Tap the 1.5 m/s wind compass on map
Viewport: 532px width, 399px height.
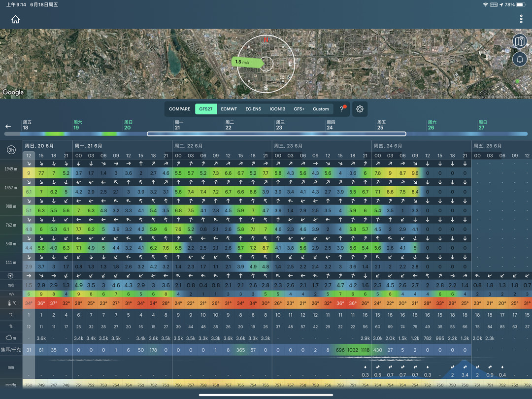point(266,63)
